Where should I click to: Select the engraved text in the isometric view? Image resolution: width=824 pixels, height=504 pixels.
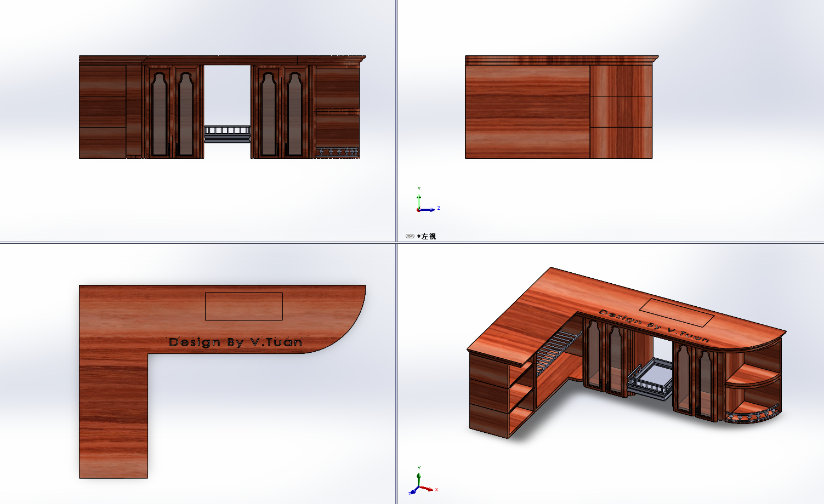tap(654, 325)
